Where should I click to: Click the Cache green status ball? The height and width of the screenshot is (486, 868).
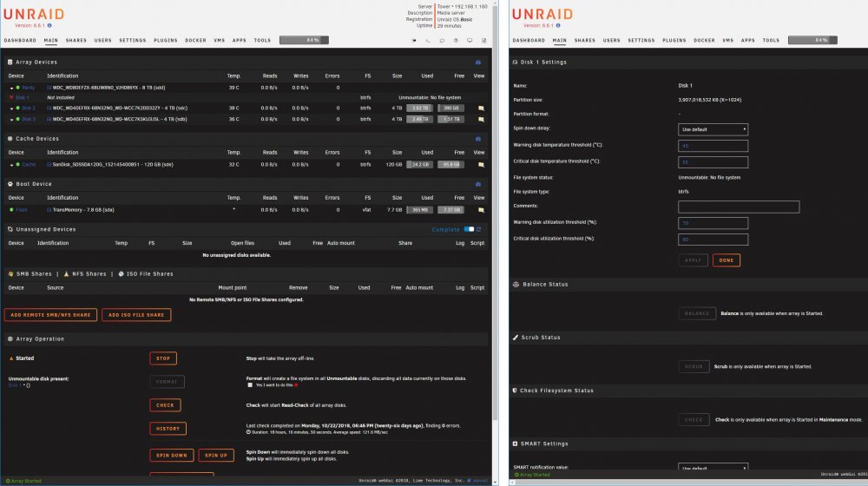17,164
